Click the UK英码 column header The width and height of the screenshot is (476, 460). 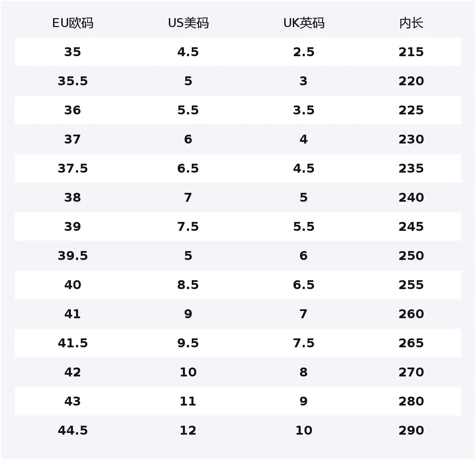pyautogui.click(x=304, y=23)
